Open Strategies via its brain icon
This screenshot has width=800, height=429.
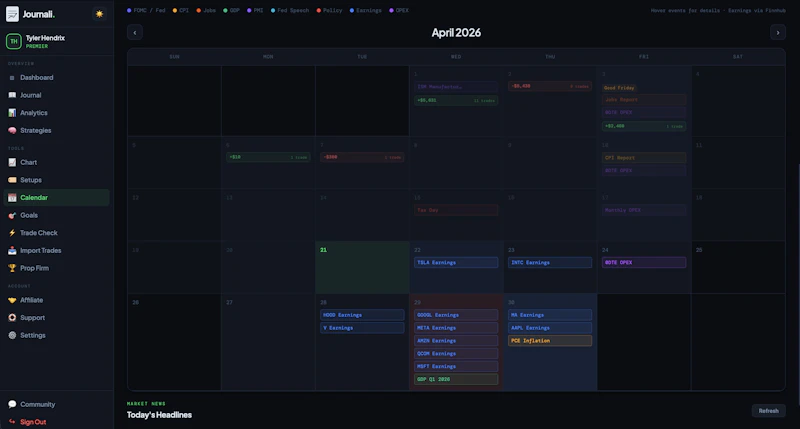pyautogui.click(x=12, y=131)
